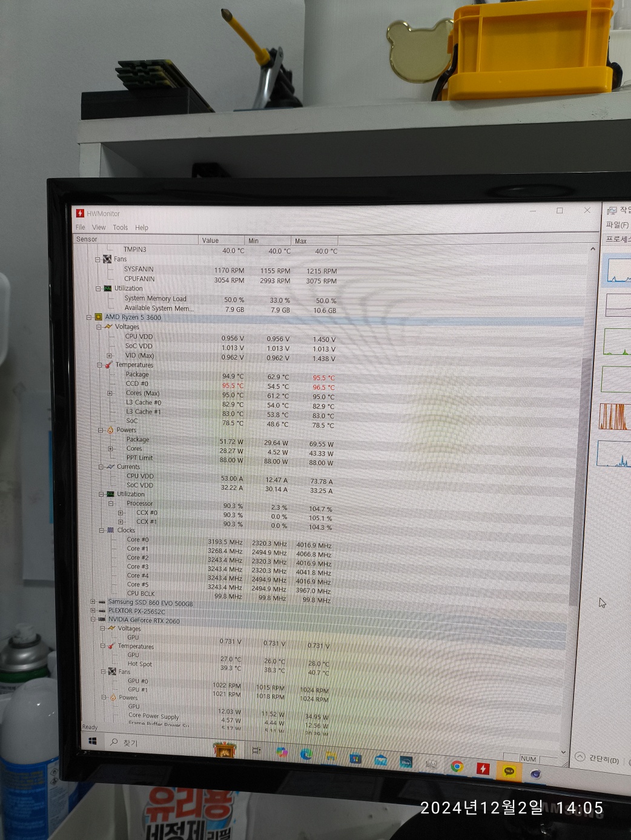Select the orange Task Manager graph thumbnail
Image resolution: width=631 pixels, height=840 pixels.
click(615, 417)
